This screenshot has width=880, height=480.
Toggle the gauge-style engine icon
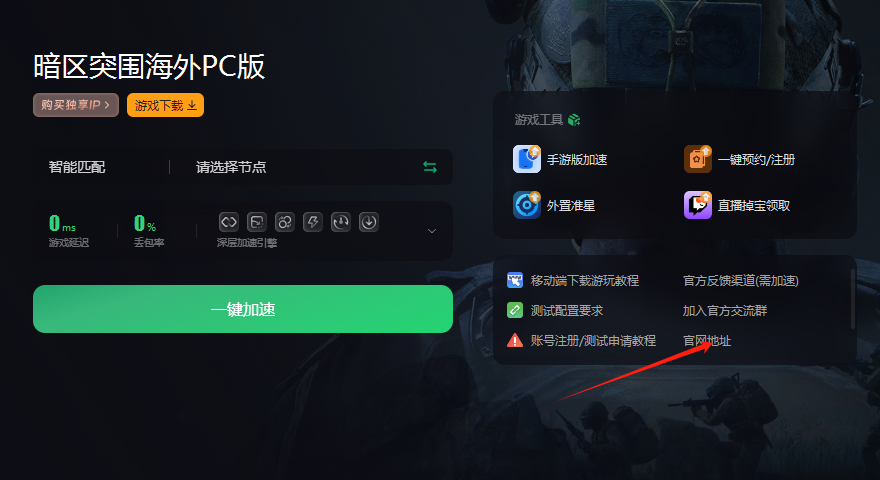point(341,222)
